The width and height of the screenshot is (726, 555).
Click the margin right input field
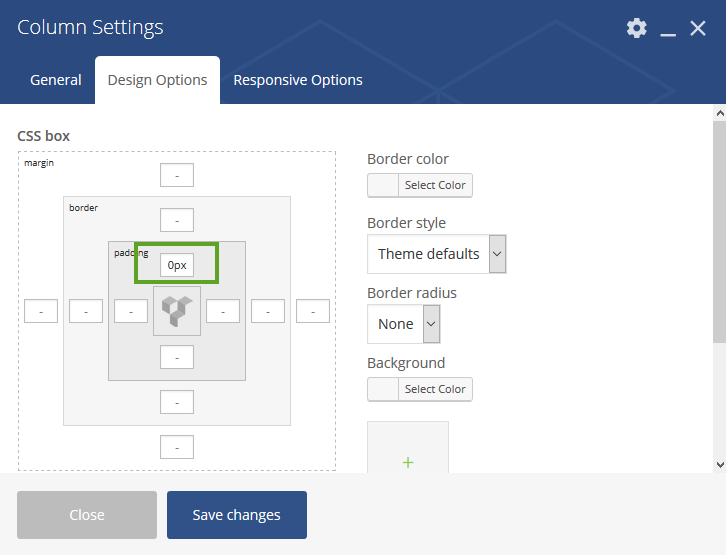click(313, 311)
